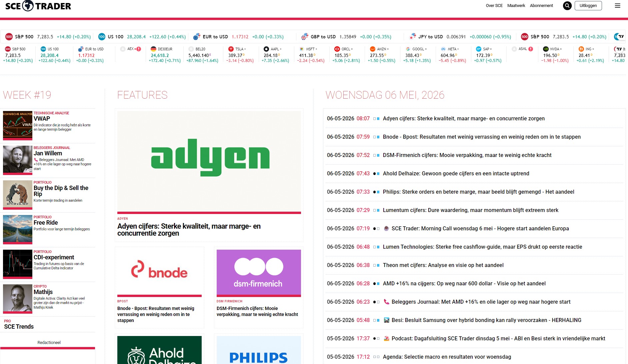This screenshot has width=628, height=364.
Task: Click the DSM FIRMENICH category label
Action: [x=229, y=301]
